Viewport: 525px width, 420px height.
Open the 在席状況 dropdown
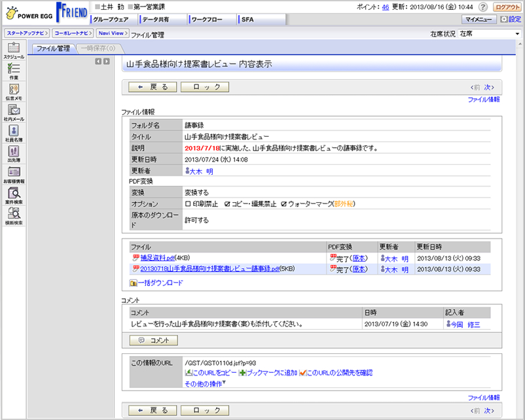(490, 34)
